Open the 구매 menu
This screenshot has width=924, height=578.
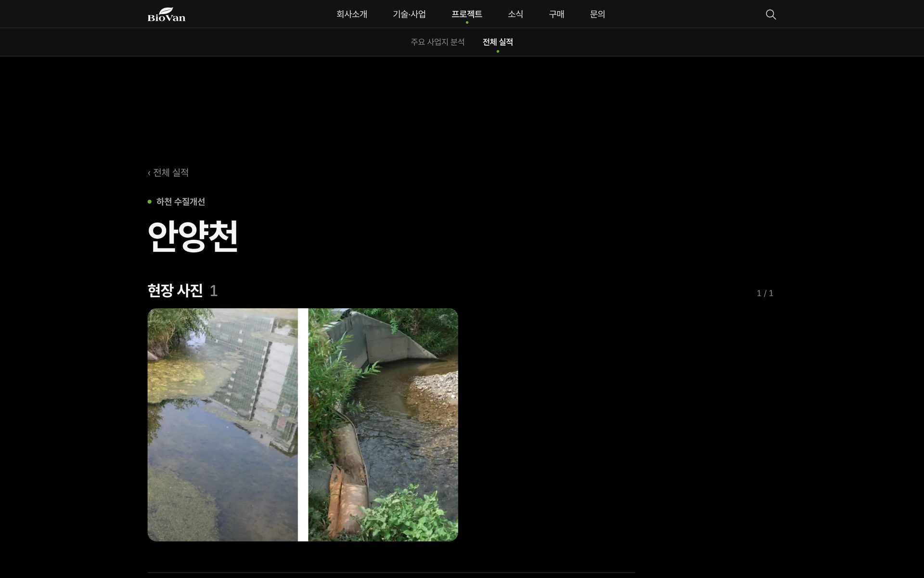[556, 14]
